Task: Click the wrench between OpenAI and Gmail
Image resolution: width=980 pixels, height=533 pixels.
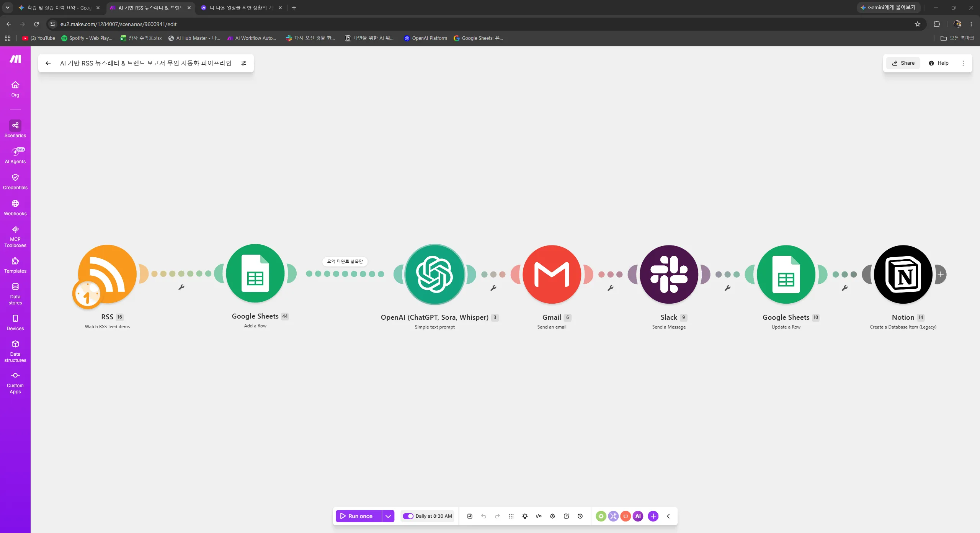Action: 493,288
